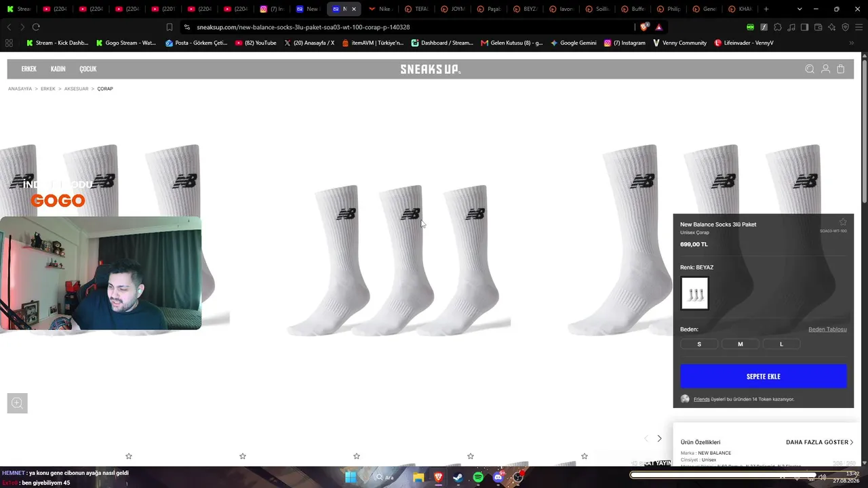
Task: Open the shopping bag icon
Action: point(841,69)
